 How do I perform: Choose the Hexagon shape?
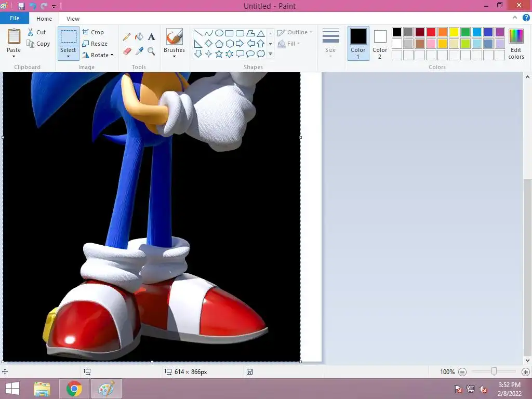coord(229,44)
